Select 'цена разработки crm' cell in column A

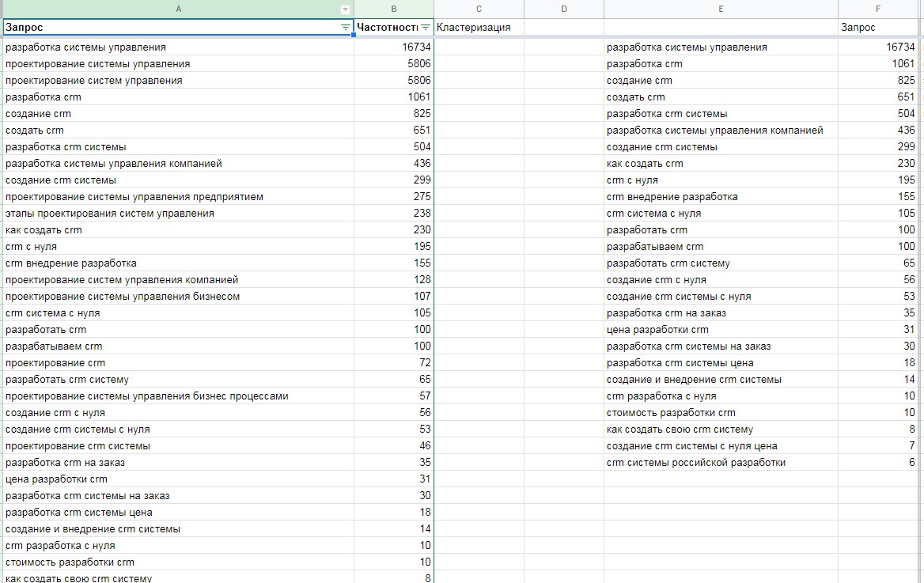(179, 479)
